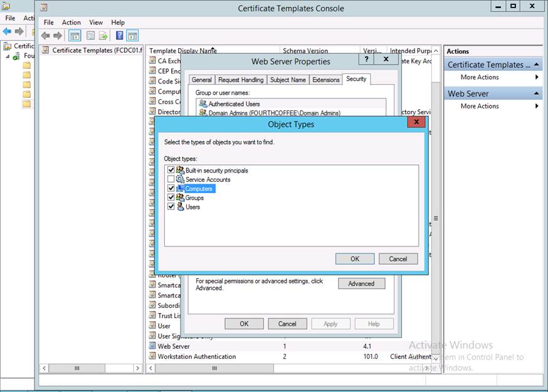Click the Show/Hide Action Pane toolbar icon
The image size is (548, 392).
pos(132,36)
